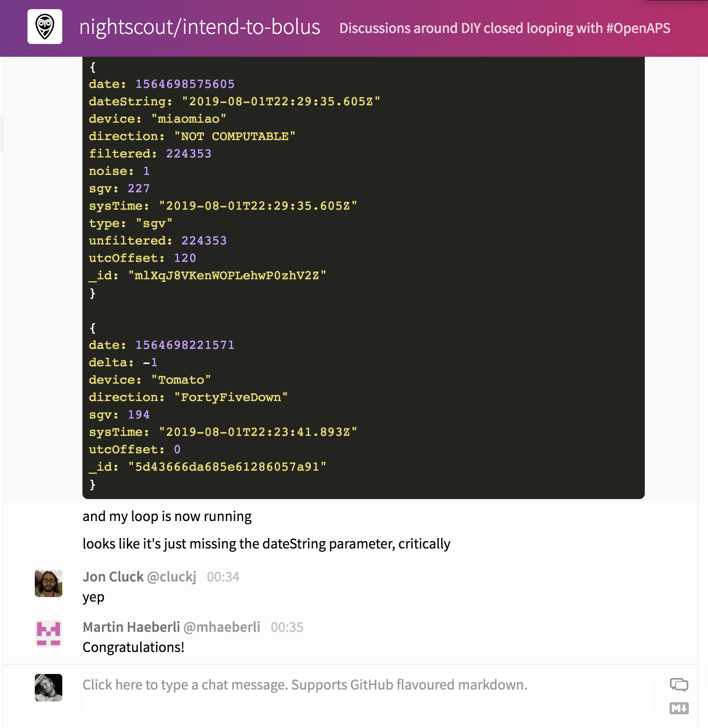
Task: Toggle compose mode with the chat bubbles icon
Action: point(679,685)
